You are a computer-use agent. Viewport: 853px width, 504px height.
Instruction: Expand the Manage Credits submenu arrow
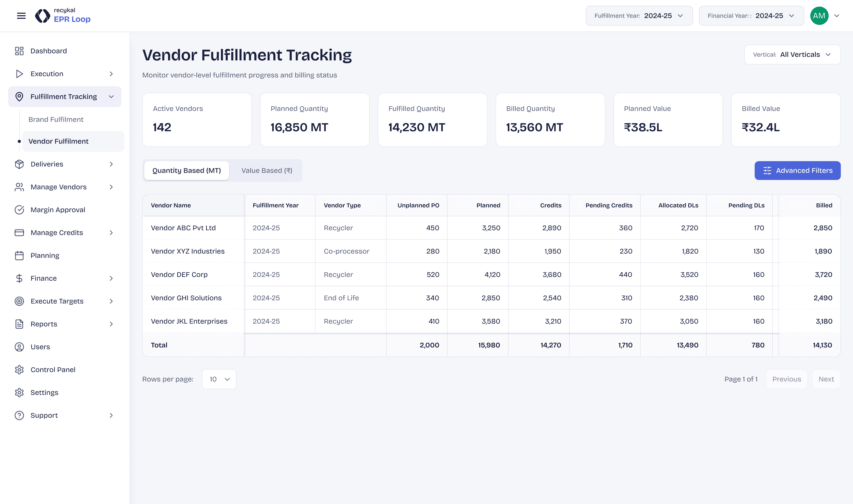[111, 233]
